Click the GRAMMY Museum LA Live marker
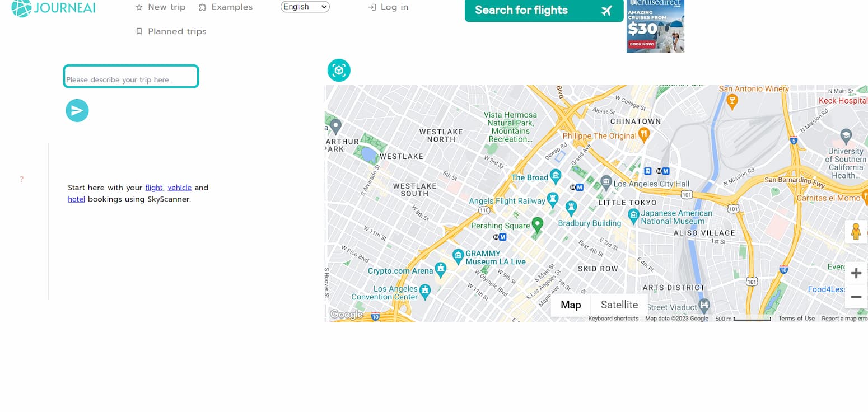This screenshot has height=412, width=868. pyautogui.click(x=458, y=256)
